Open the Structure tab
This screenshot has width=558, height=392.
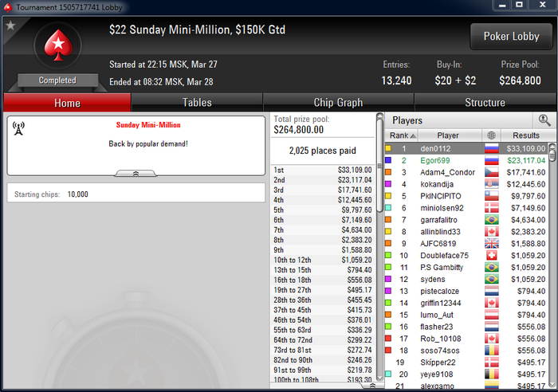click(x=485, y=103)
